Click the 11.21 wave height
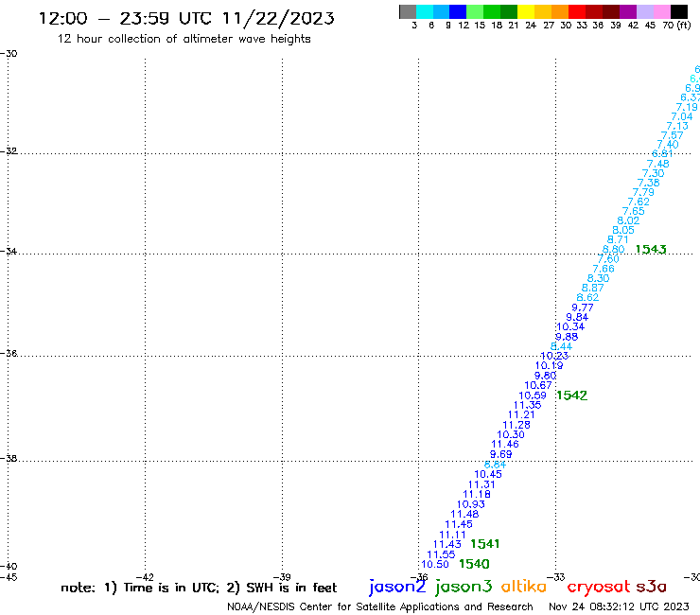Screen dimensions: 700x615 [521, 414]
